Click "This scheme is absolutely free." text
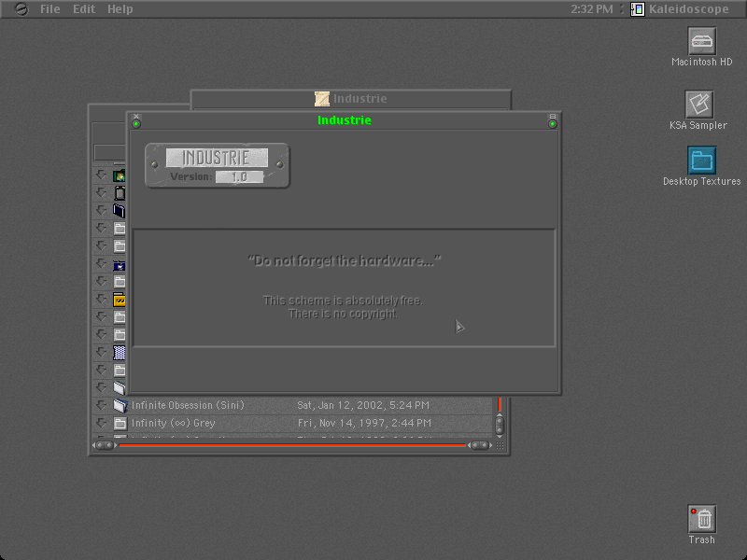This screenshot has height=560, width=747. coord(343,301)
